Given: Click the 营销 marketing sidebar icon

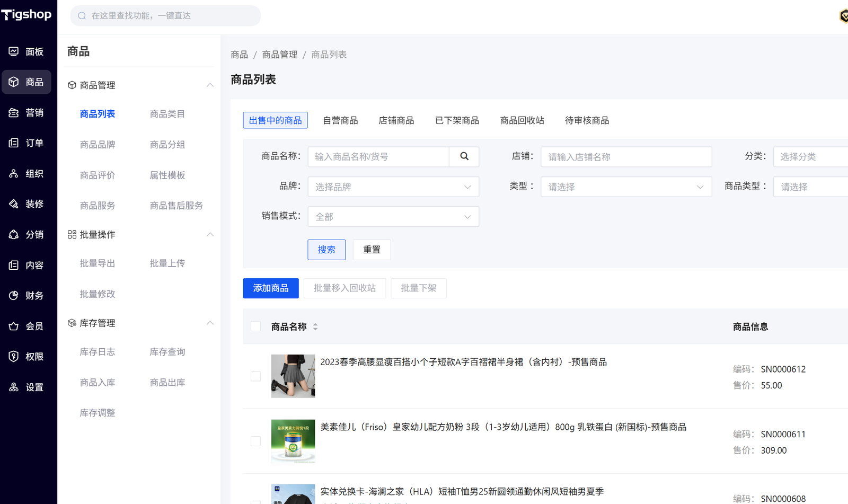Looking at the screenshot, I should tap(14, 113).
